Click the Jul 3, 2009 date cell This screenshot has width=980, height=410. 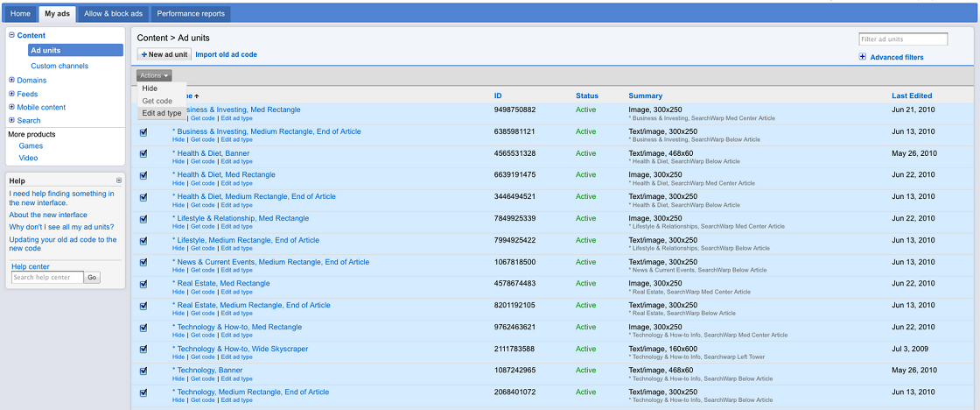pos(910,349)
